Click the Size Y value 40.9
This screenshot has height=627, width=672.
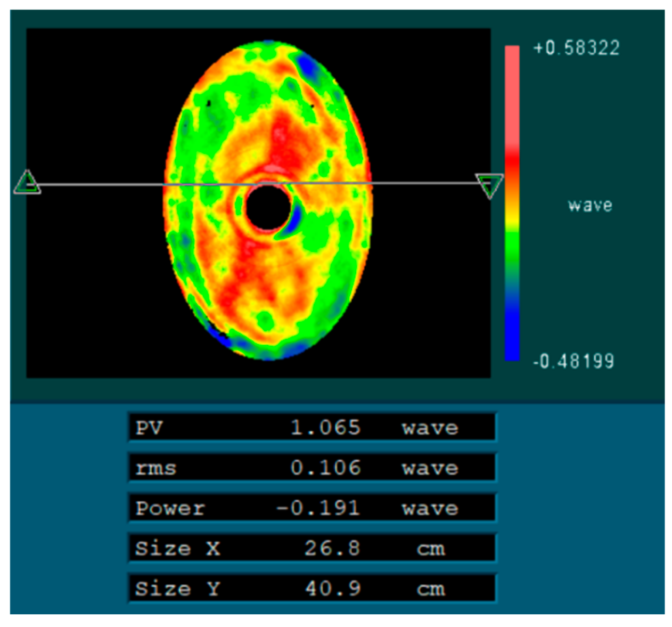pyautogui.click(x=333, y=589)
